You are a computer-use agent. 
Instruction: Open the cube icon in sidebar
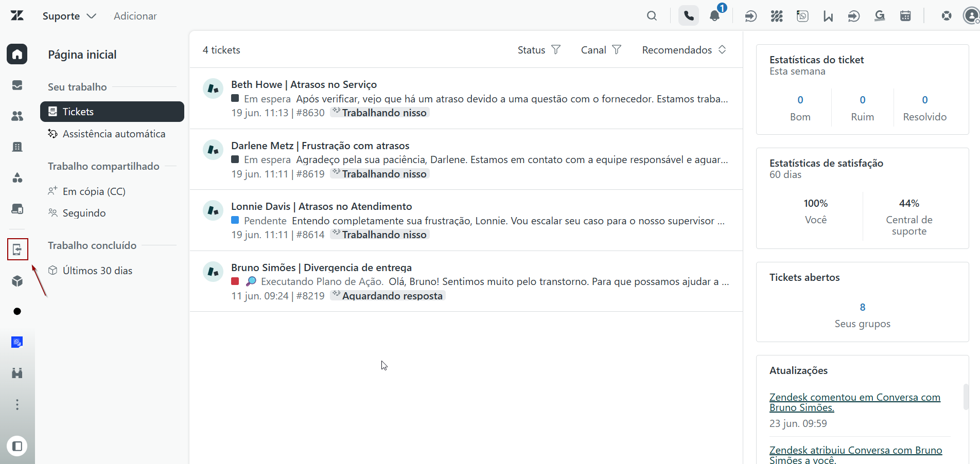pos(17,281)
